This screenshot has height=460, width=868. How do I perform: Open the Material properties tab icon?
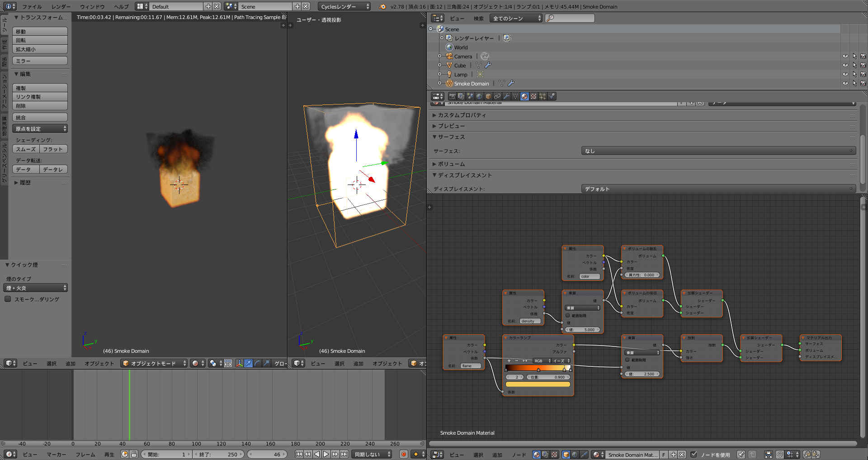[524, 96]
